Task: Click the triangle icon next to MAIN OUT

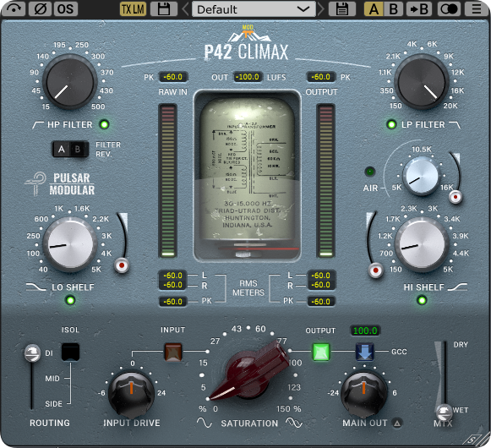Action: pyautogui.click(x=397, y=423)
